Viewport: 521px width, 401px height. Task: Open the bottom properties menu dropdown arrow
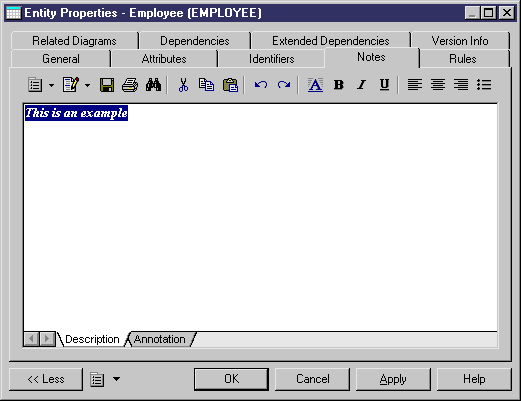[116, 379]
